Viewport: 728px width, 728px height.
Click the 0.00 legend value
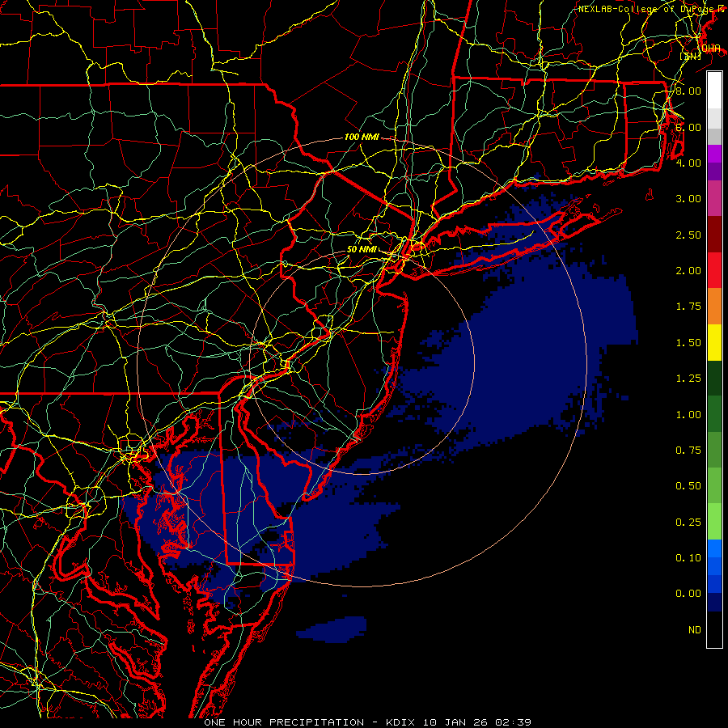(688, 594)
